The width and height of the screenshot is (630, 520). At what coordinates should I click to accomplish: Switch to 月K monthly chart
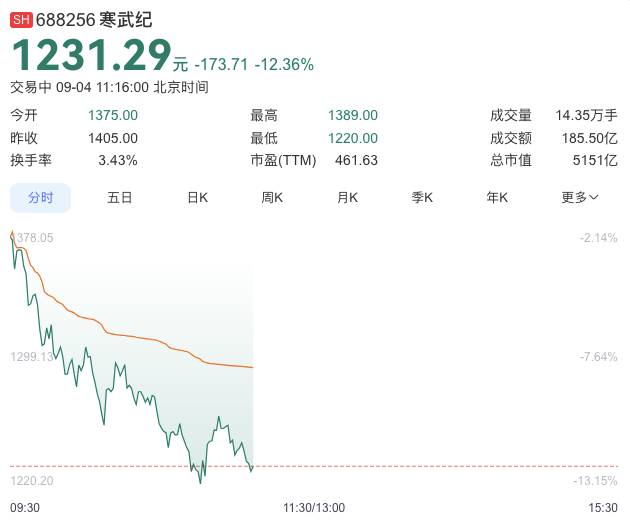(x=347, y=198)
